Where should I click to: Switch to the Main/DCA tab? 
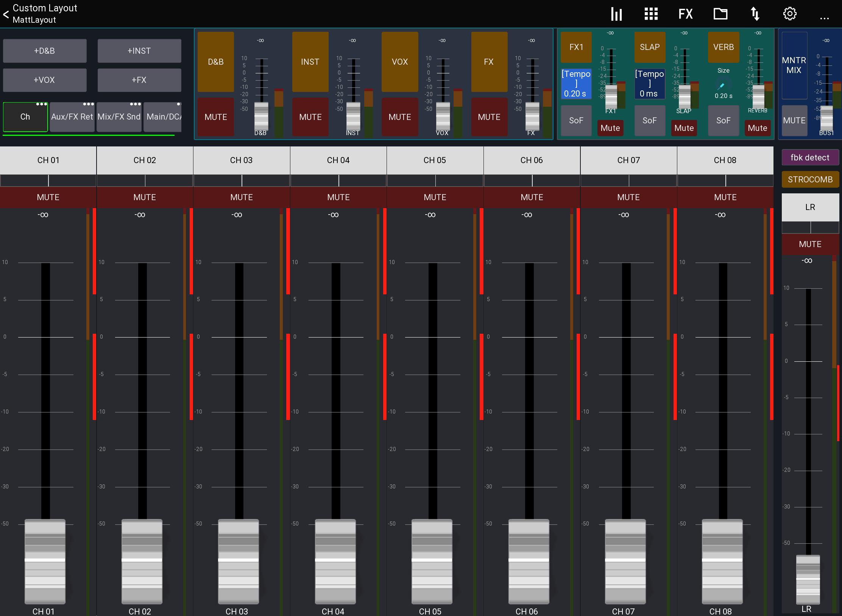(x=163, y=117)
